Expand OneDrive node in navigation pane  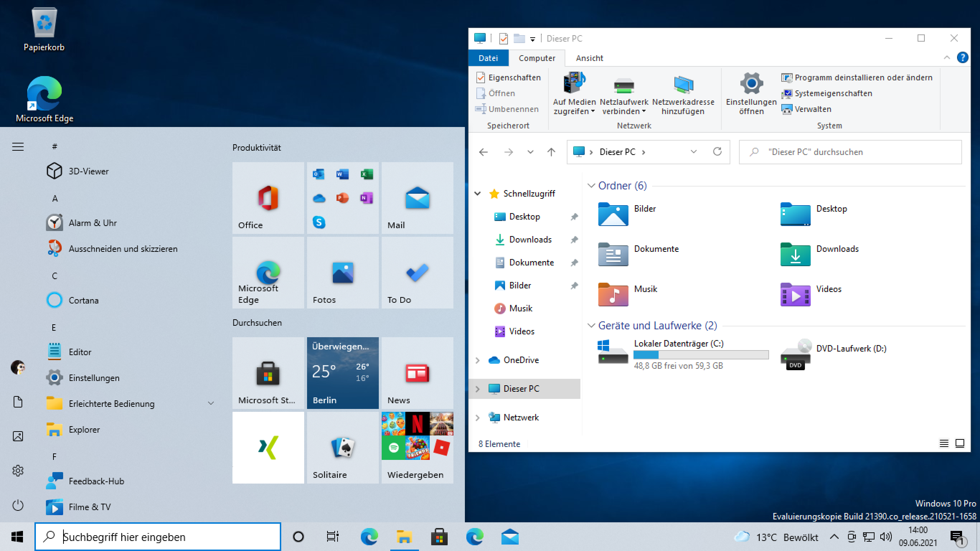point(477,360)
